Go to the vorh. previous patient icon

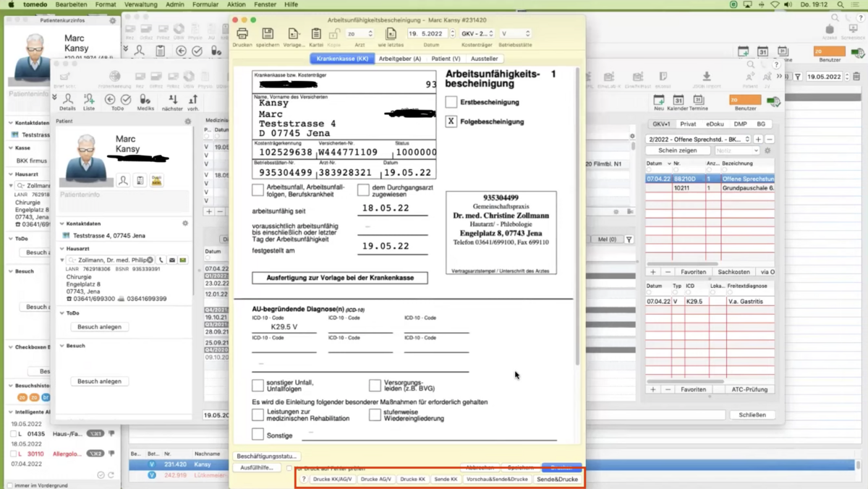(193, 99)
